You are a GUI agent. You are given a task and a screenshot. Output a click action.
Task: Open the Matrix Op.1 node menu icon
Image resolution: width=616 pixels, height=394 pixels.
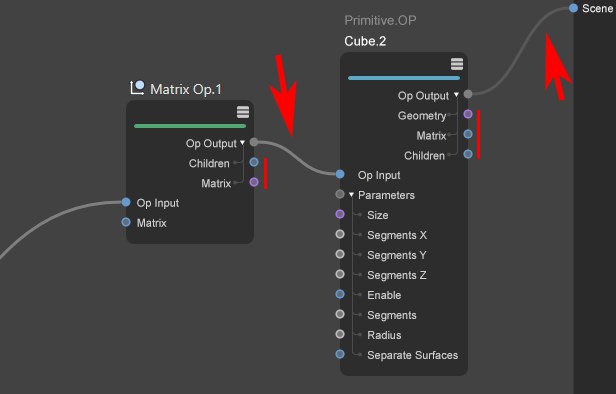coord(243,112)
